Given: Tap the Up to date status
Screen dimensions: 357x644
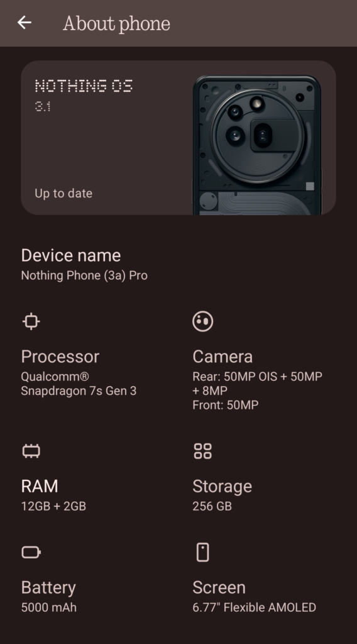Looking at the screenshot, I should click(x=63, y=194).
